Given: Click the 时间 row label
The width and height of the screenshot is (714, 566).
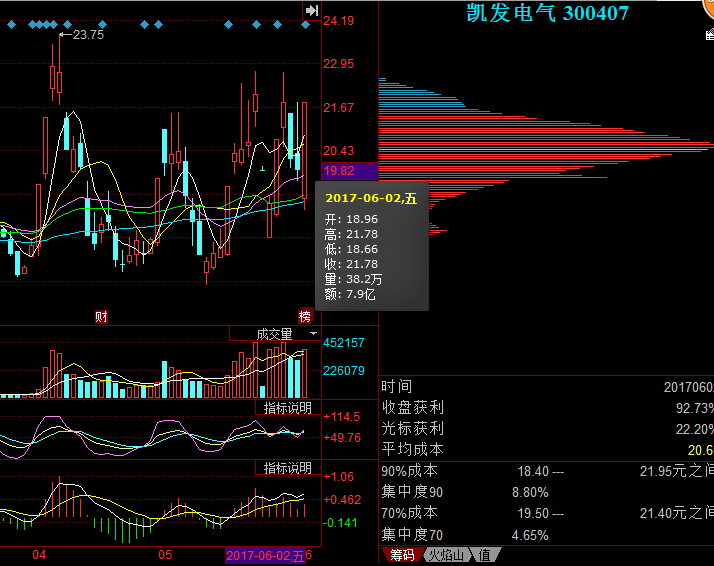Looking at the screenshot, I should click(x=397, y=387).
